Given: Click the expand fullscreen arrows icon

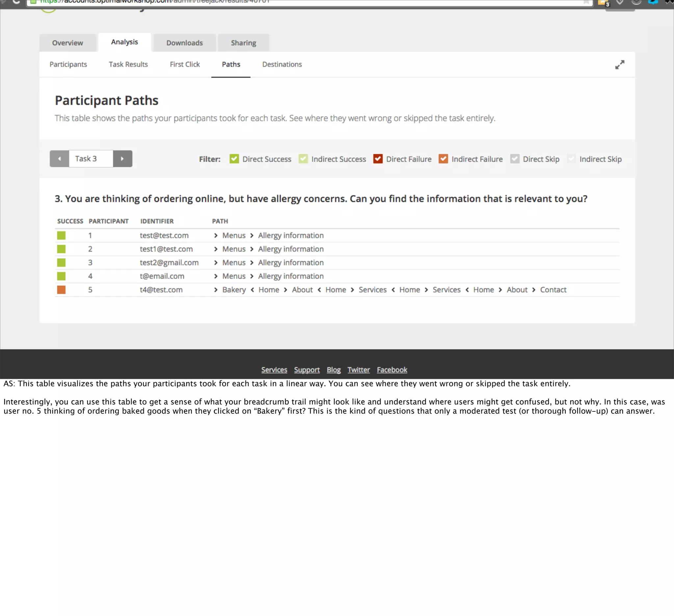Looking at the screenshot, I should [619, 65].
